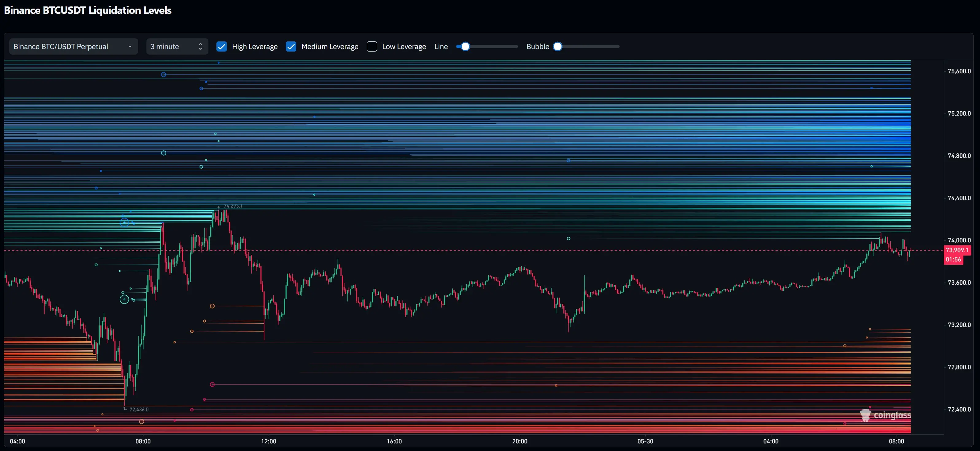Image resolution: width=980 pixels, height=451 pixels.
Task: Click the 74,000.0 price axis label
Action: [959, 240]
